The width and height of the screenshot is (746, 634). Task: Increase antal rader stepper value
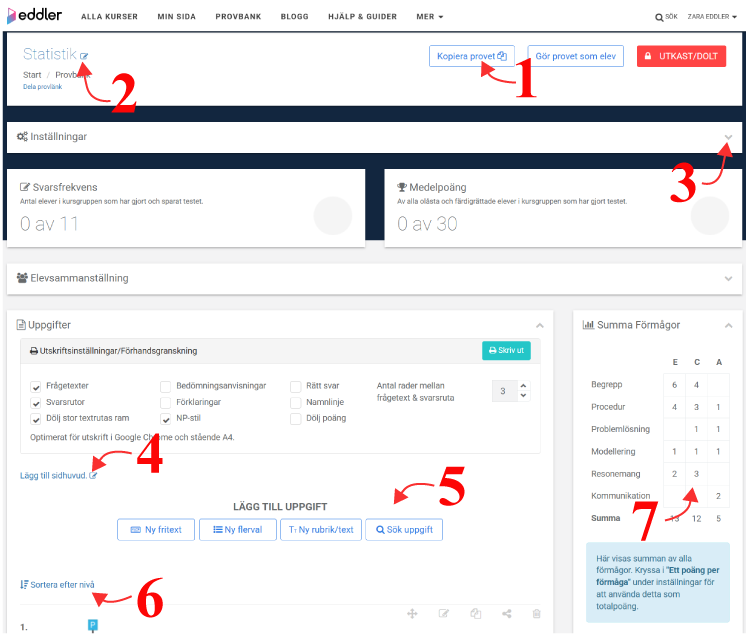point(522,386)
